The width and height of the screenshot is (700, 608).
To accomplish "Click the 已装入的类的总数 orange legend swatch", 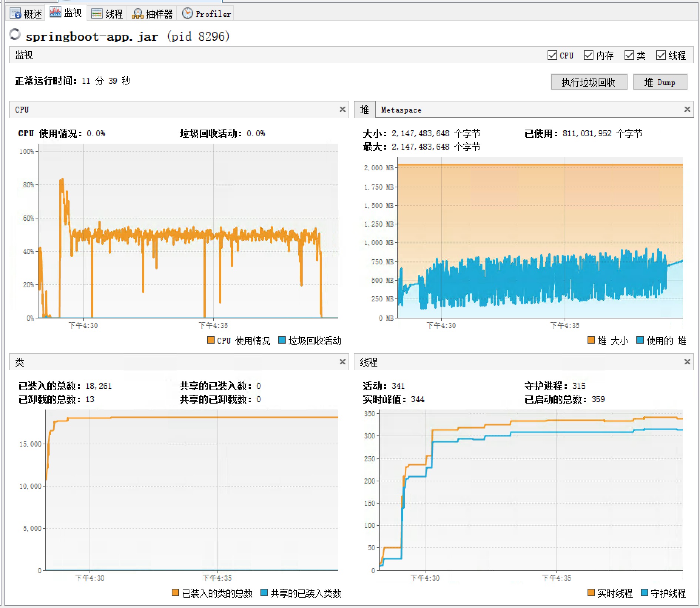I will click(175, 592).
